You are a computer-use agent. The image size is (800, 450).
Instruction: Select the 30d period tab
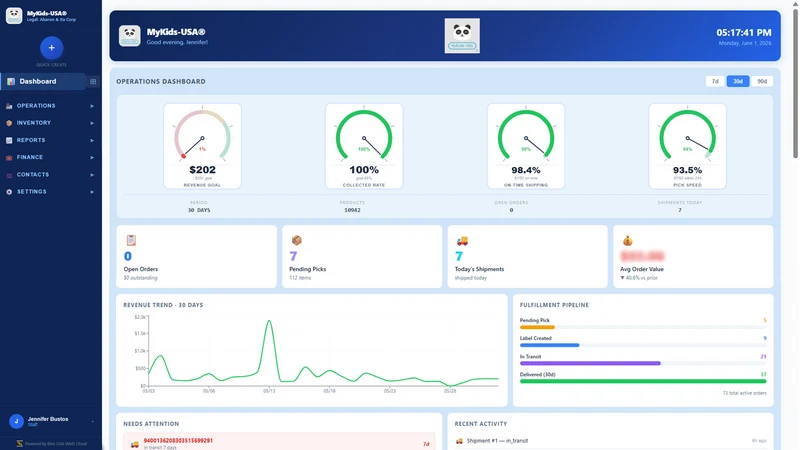(738, 82)
